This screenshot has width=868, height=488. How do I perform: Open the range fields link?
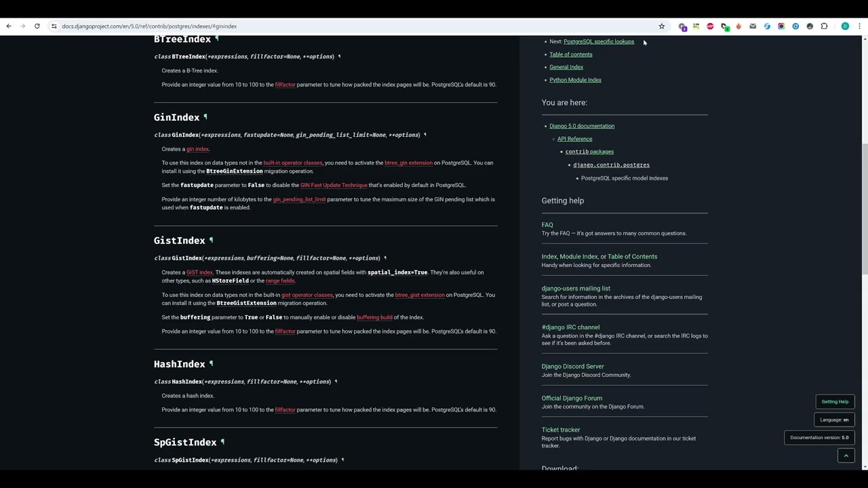click(x=280, y=281)
